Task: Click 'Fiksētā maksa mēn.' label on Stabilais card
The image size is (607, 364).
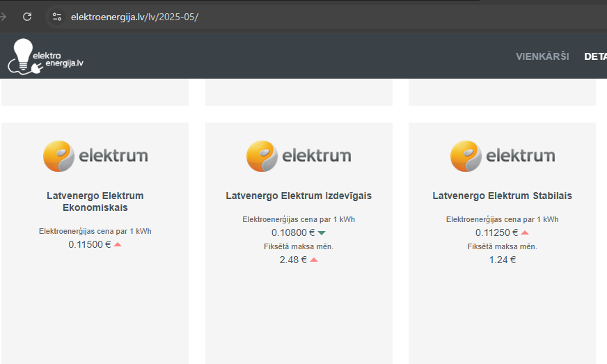Action: 503,246
